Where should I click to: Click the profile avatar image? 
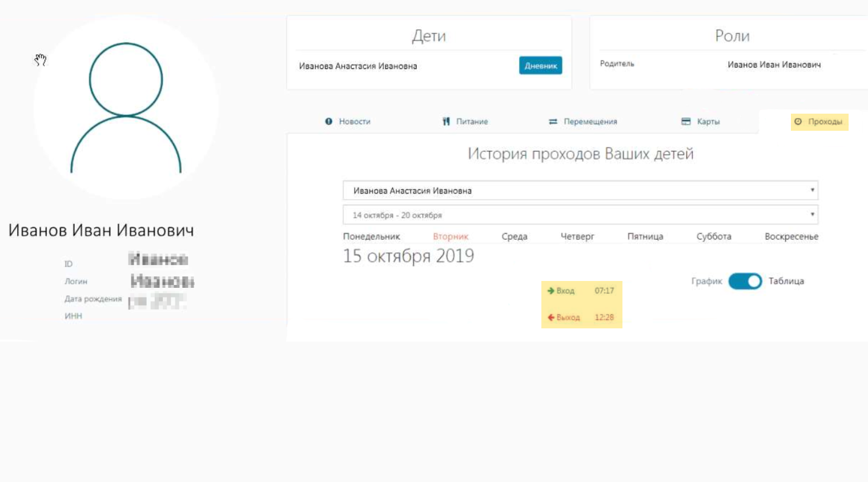(126, 107)
